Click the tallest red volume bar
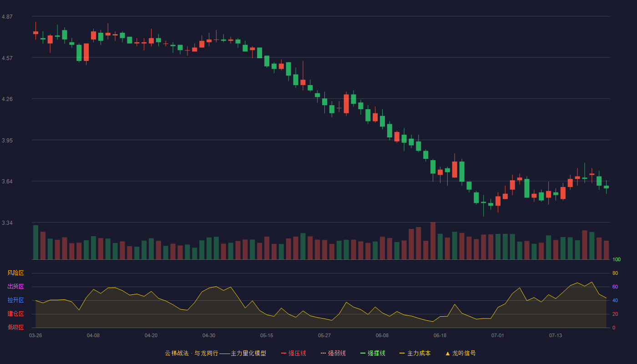 [433, 241]
